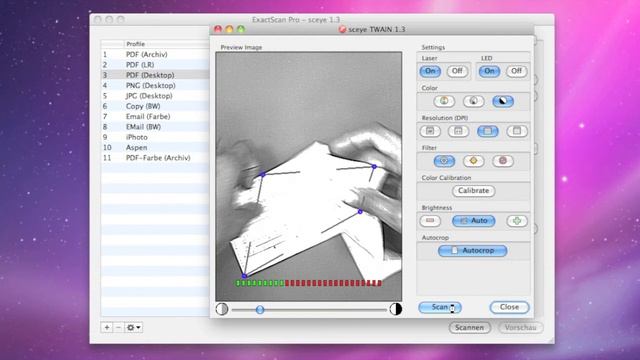Select profile PNG (Desktop)
Viewport: 640px width, 360px height.
point(155,85)
